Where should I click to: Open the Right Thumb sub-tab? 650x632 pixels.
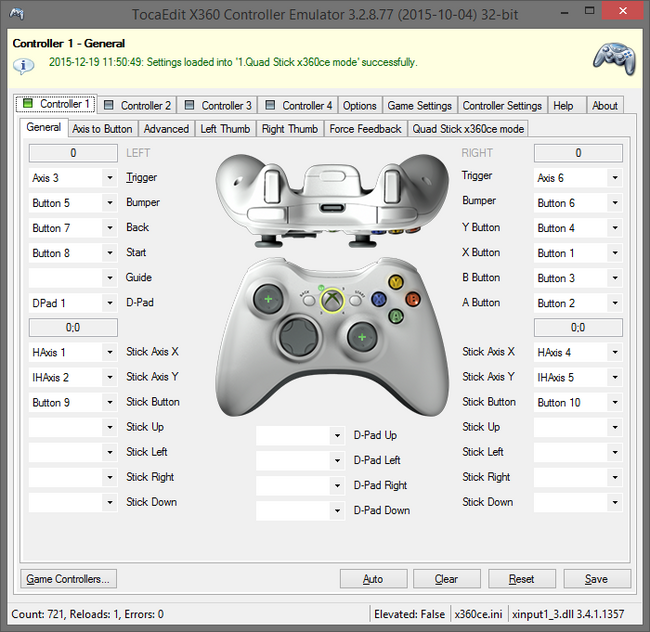pos(290,129)
